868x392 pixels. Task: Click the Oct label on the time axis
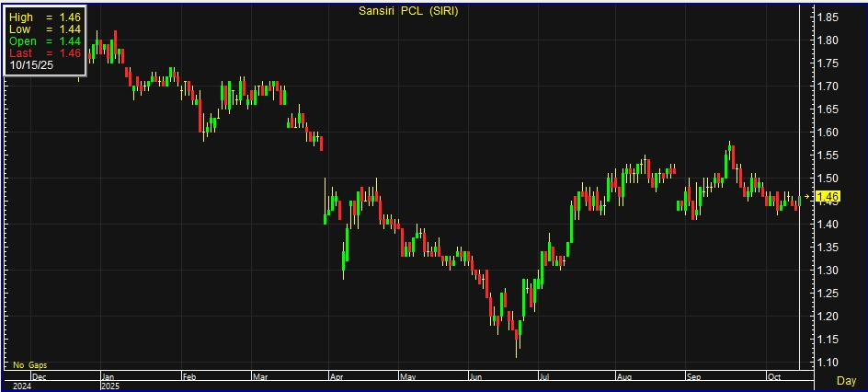coord(774,376)
